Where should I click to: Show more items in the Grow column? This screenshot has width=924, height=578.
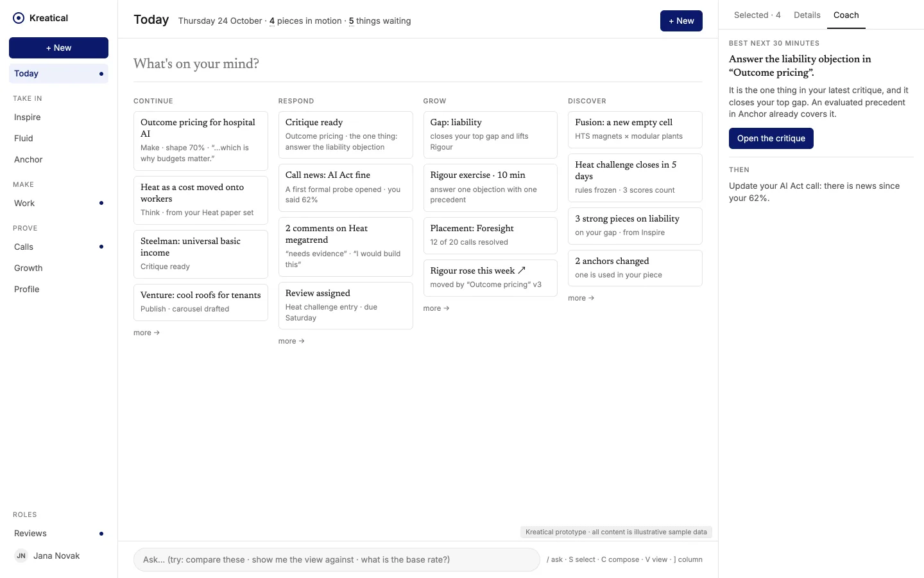[x=436, y=308]
